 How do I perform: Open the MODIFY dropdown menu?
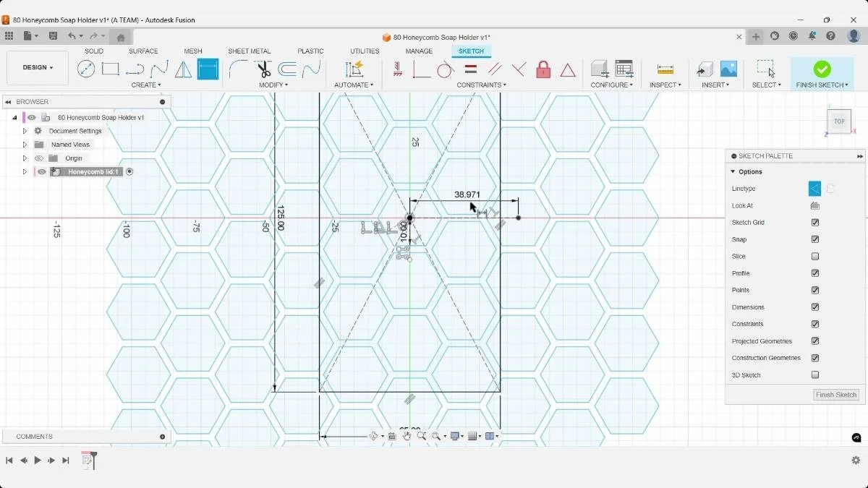[x=273, y=85]
